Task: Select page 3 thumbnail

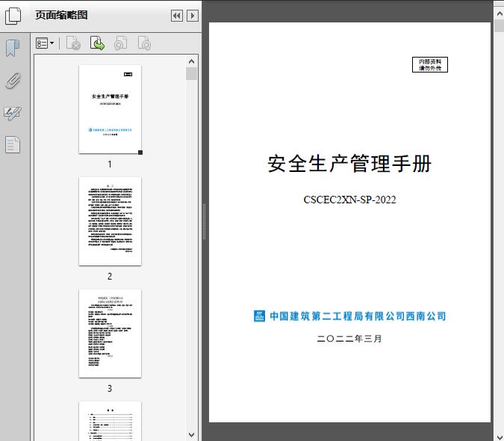Action: [x=110, y=333]
